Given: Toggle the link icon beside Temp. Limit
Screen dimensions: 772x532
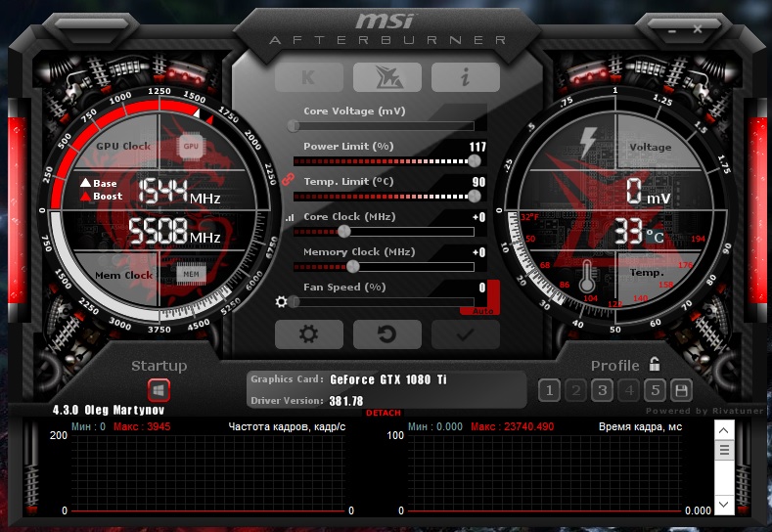Looking at the screenshot, I should click(x=288, y=180).
